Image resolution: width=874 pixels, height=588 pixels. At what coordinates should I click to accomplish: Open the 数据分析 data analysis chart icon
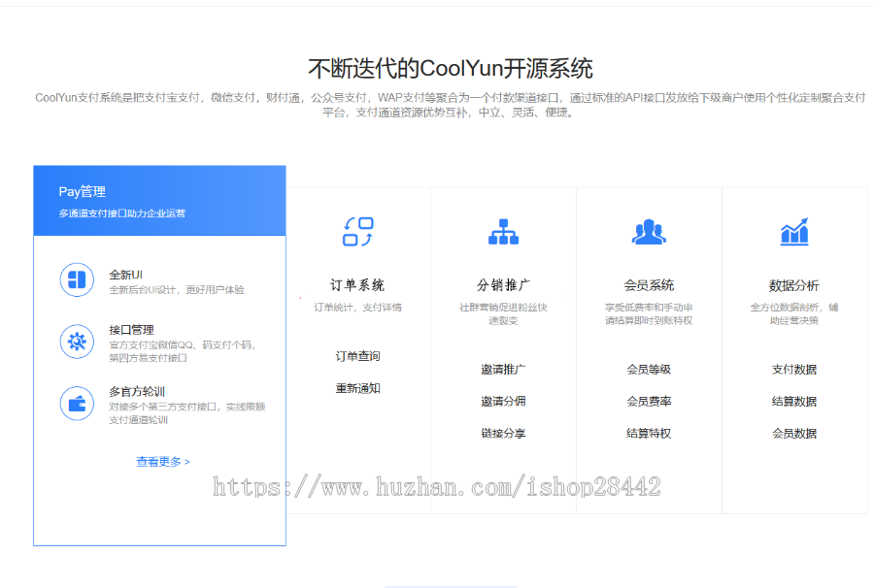point(794,231)
